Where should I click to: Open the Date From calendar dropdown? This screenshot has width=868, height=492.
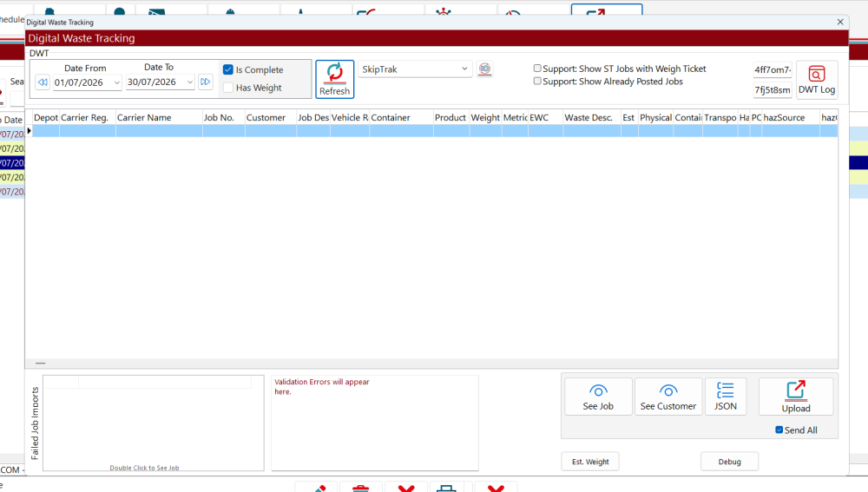[x=116, y=82]
